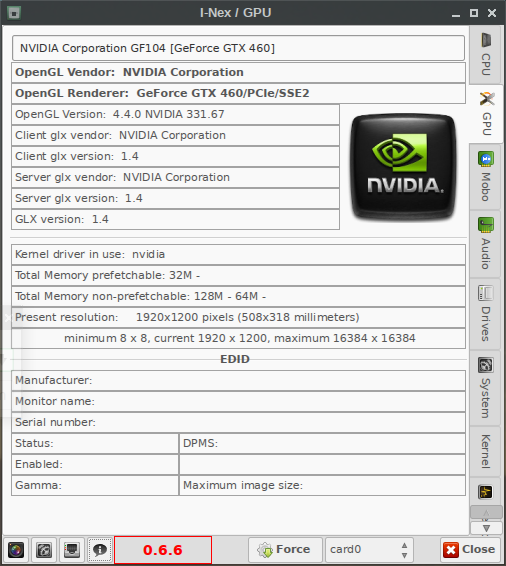
Task: Click the Force button
Action: coord(285,550)
